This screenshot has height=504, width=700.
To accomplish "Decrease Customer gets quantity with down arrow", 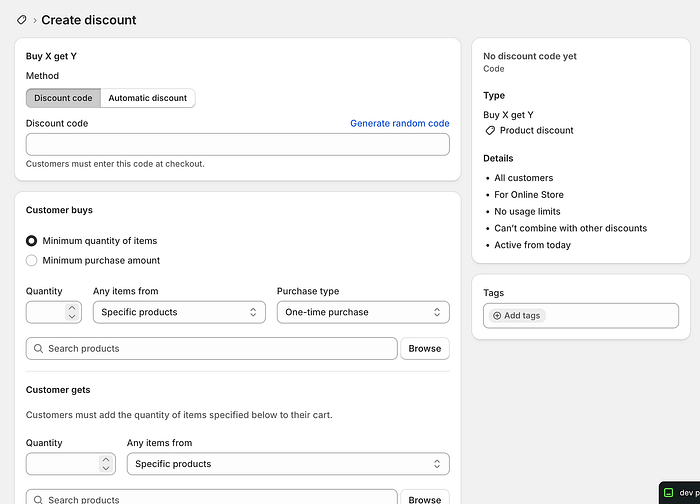I will [x=106, y=468].
